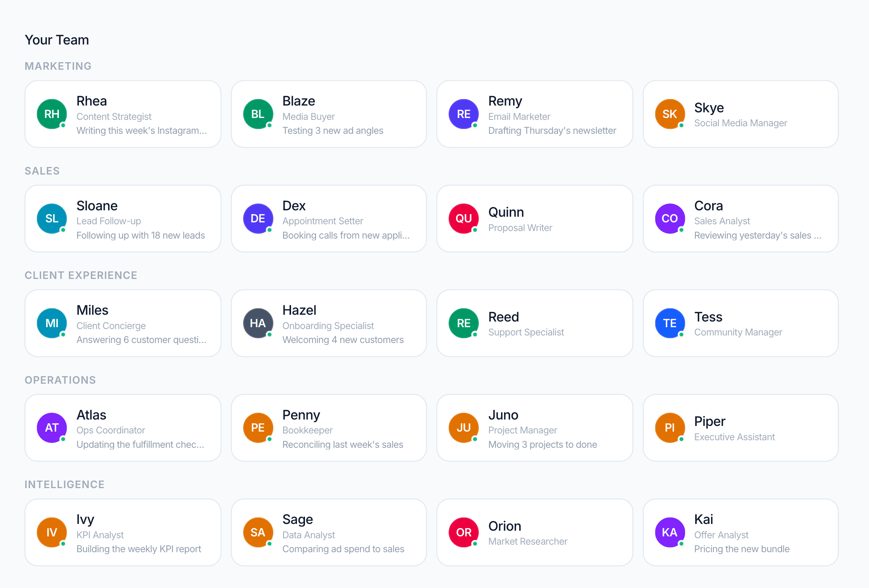Image resolution: width=869 pixels, height=588 pixels.
Task: Click Juno's JU avatar icon
Action: [x=464, y=428]
